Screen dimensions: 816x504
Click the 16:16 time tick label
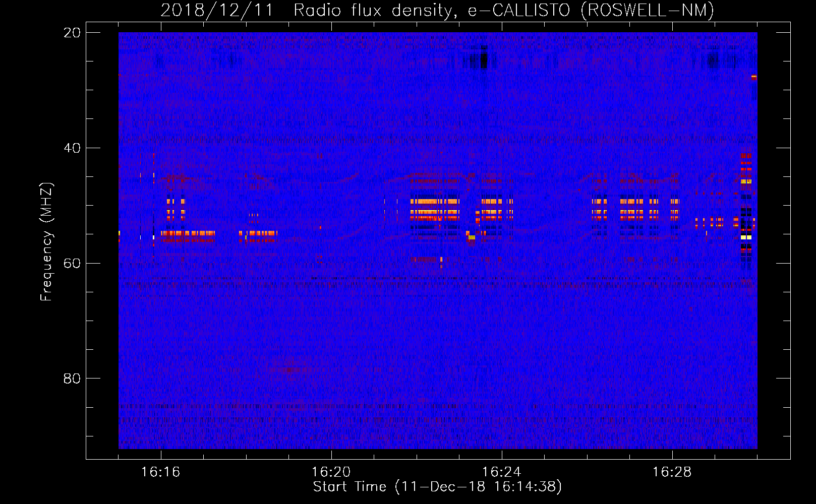[x=160, y=472]
